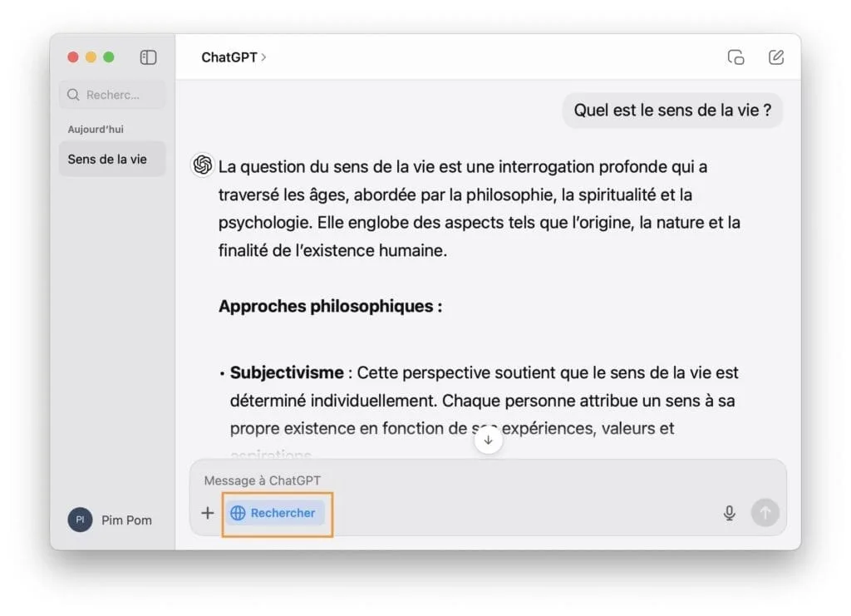Toggle the Rechercher web search button
The height and width of the screenshot is (616, 851).
[x=274, y=513]
